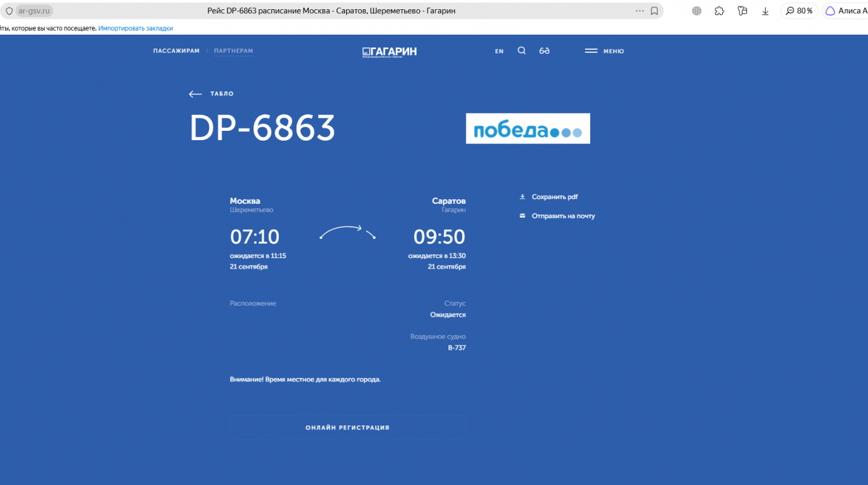
Task: Click the ОНЛАЙН РЕГИСТРАЦИЯ button
Action: point(348,428)
